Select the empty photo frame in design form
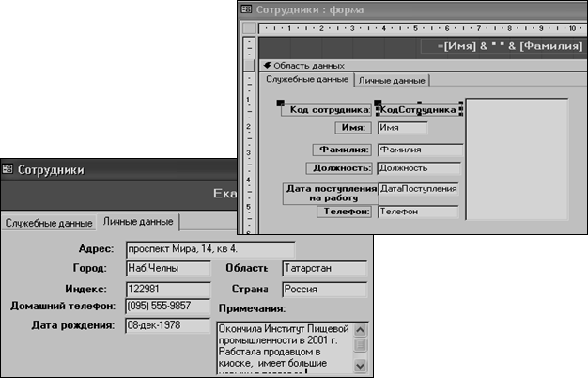 (518, 159)
